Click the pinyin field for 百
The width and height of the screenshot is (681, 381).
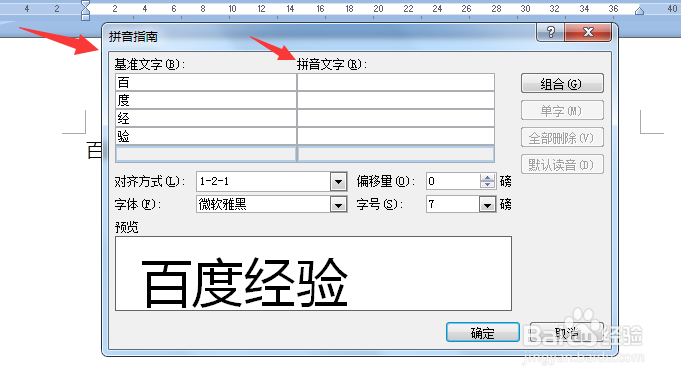click(396, 82)
